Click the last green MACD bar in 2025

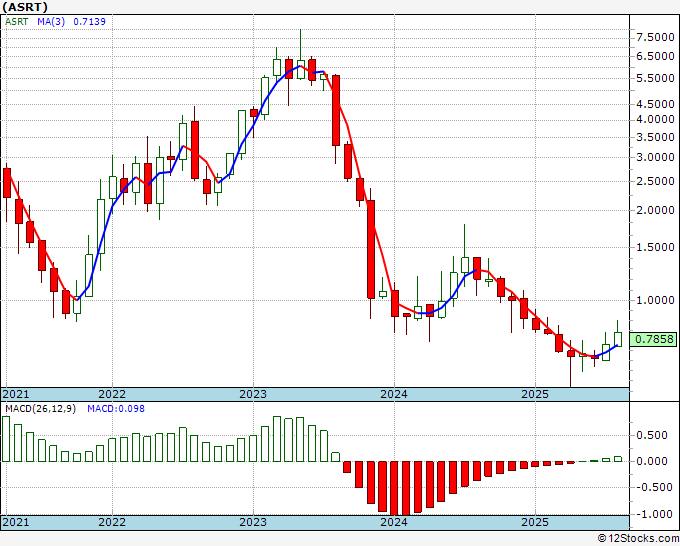pos(618,459)
